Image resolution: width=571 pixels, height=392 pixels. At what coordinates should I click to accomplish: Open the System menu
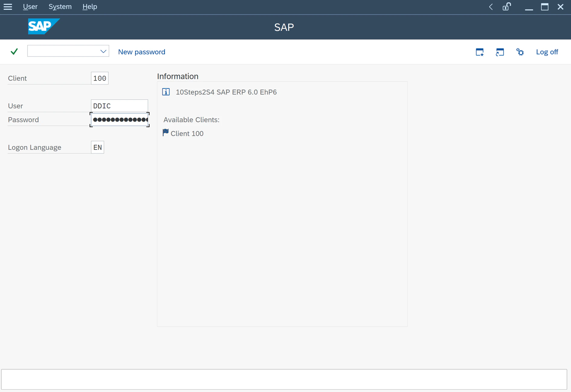pyautogui.click(x=60, y=7)
